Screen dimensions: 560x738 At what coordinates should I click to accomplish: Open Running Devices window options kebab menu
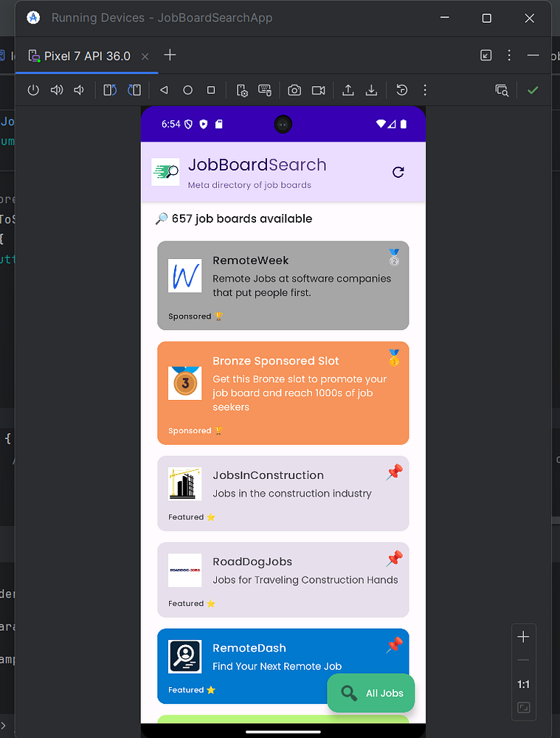pyautogui.click(x=509, y=55)
